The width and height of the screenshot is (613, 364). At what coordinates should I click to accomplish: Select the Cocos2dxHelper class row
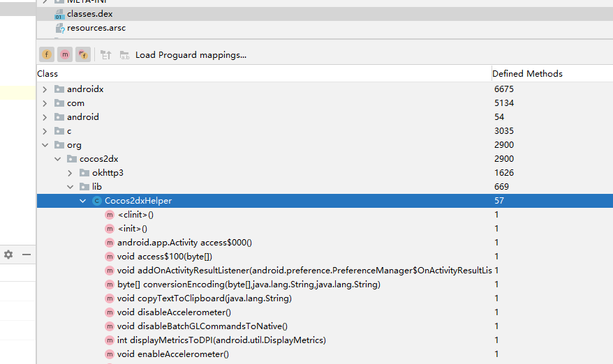coord(325,201)
